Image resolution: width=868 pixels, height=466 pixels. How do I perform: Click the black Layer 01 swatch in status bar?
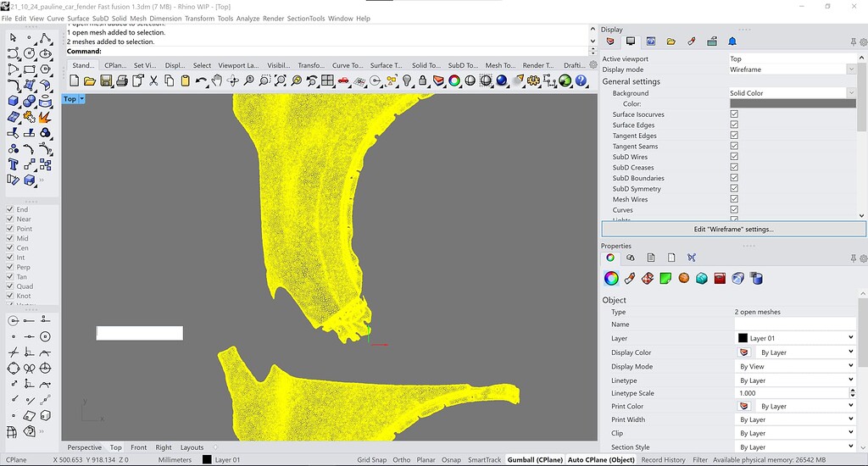tap(207, 459)
